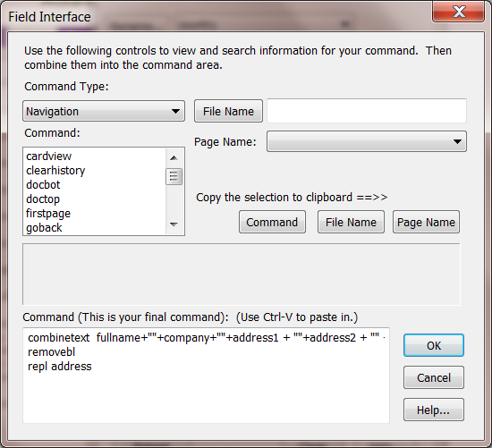Viewport: 492px width, 448px height.
Task: Click the empty File Name input field
Action: click(x=367, y=111)
